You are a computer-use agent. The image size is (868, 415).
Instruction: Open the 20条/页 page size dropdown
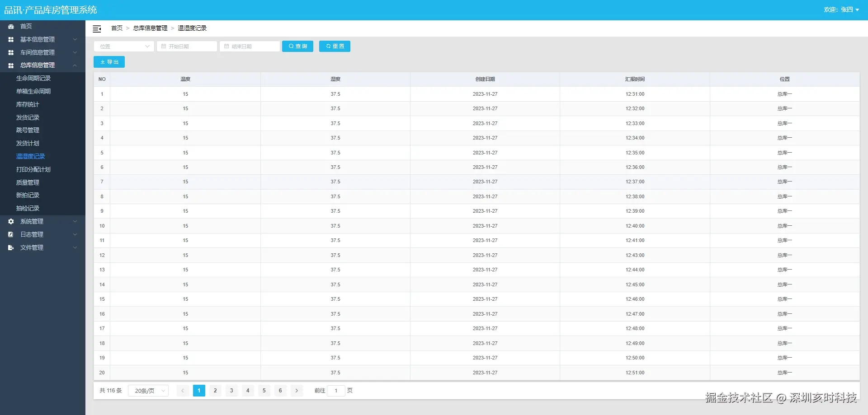(148, 391)
